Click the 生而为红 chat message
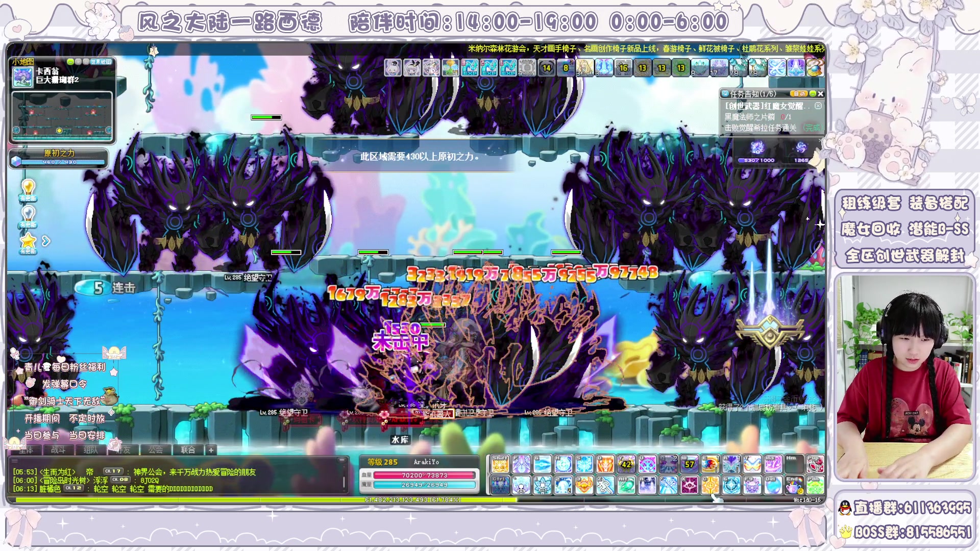 tap(134, 472)
